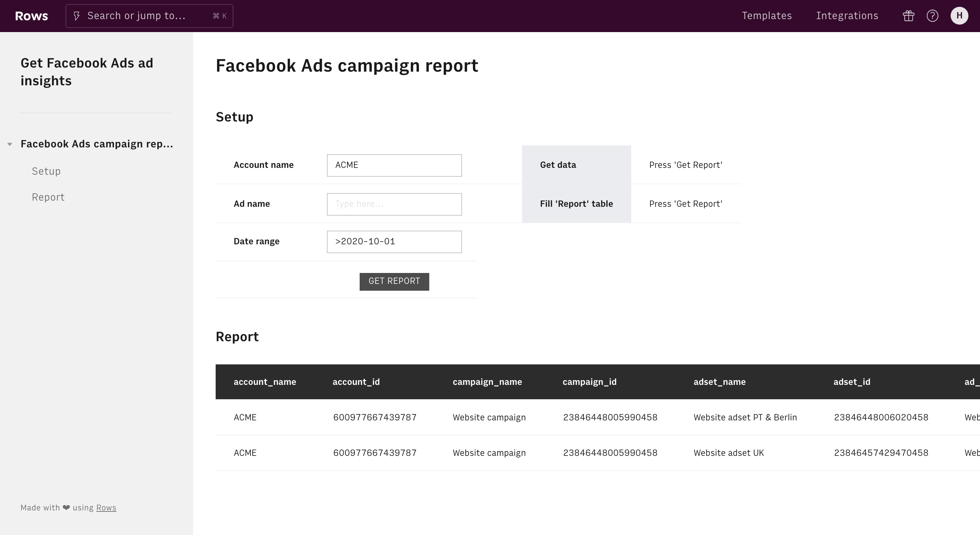
Task: Click the 'Press Get Report' text beside Get data
Action: coord(686,165)
